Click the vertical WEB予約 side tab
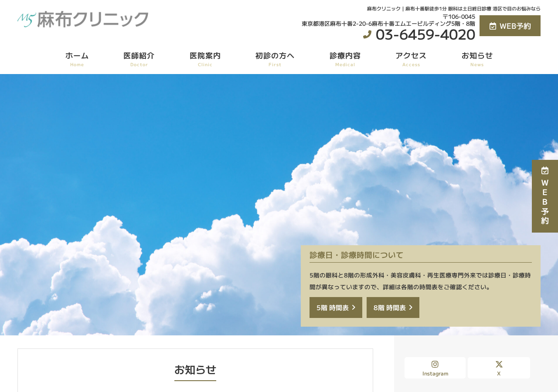This screenshot has height=392, width=558. tap(545, 196)
